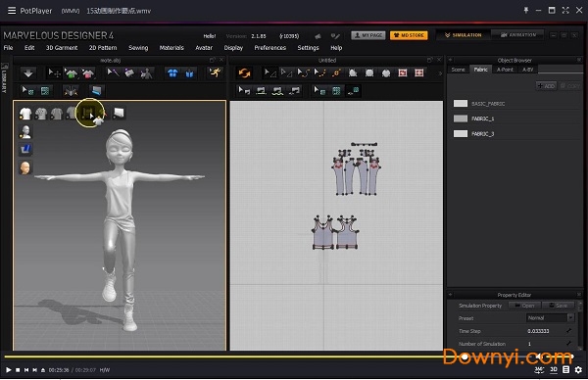The image size is (588, 380).
Task: Expand 2D toolbar overflow chevron
Action: coord(440,73)
